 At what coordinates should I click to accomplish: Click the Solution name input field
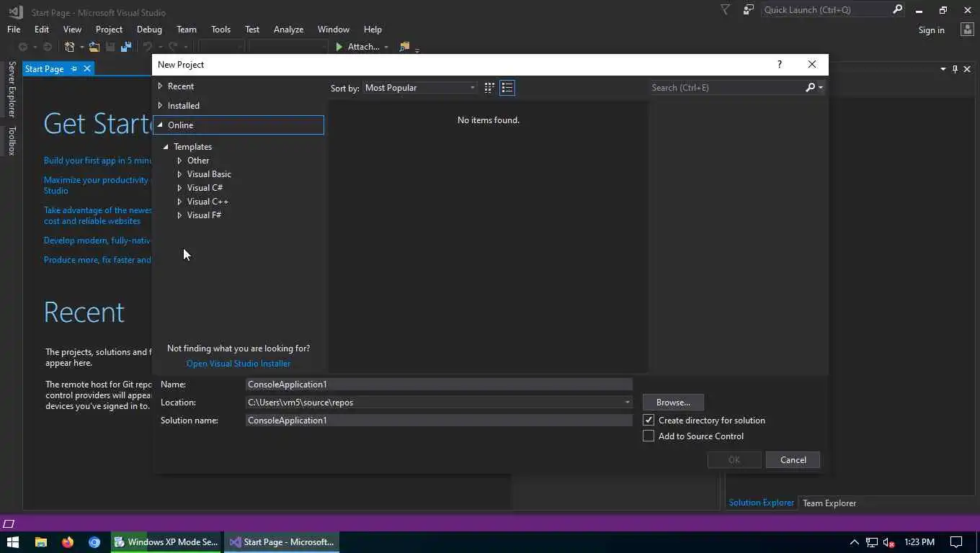[x=439, y=421]
